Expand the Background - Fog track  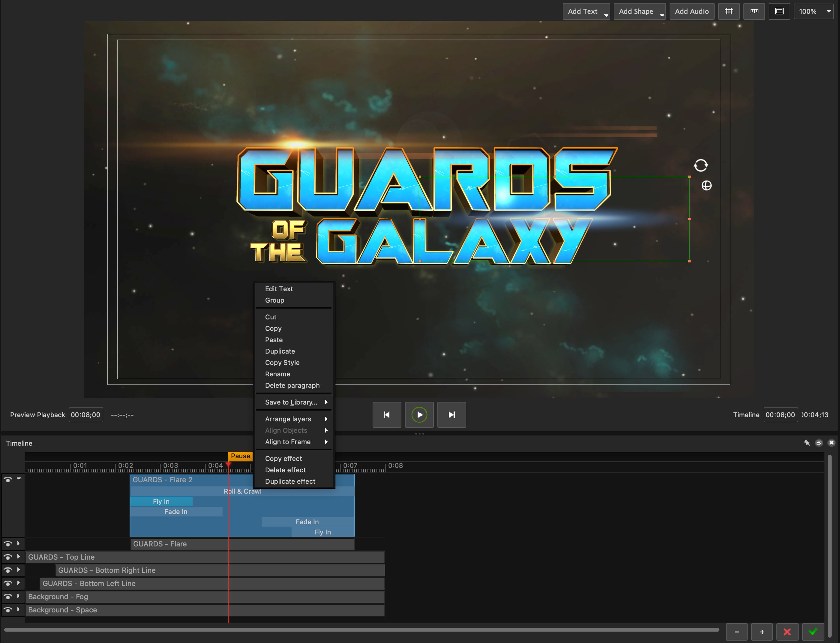tap(18, 596)
